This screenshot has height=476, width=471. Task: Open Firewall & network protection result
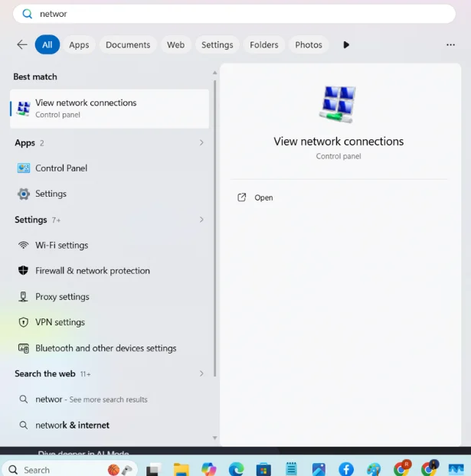pos(110,270)
